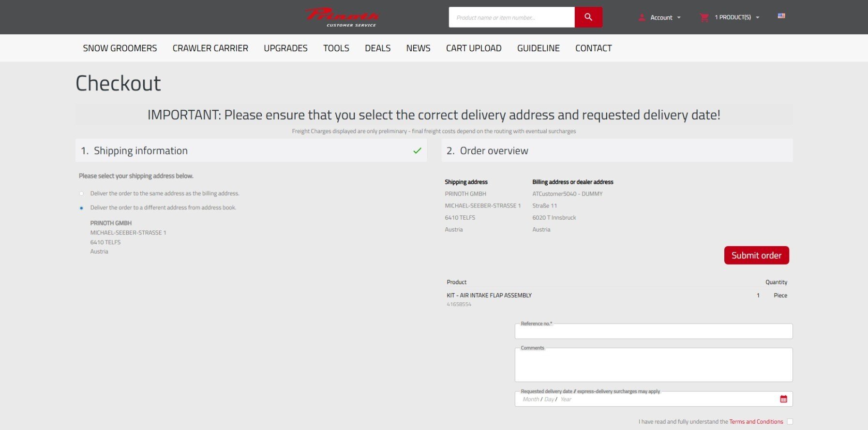Click the KIT - AIR INTAKE FLAP ASSEMBLY product name
The height and width of the screenshot is (430, 868).
(x=489, y=295)
